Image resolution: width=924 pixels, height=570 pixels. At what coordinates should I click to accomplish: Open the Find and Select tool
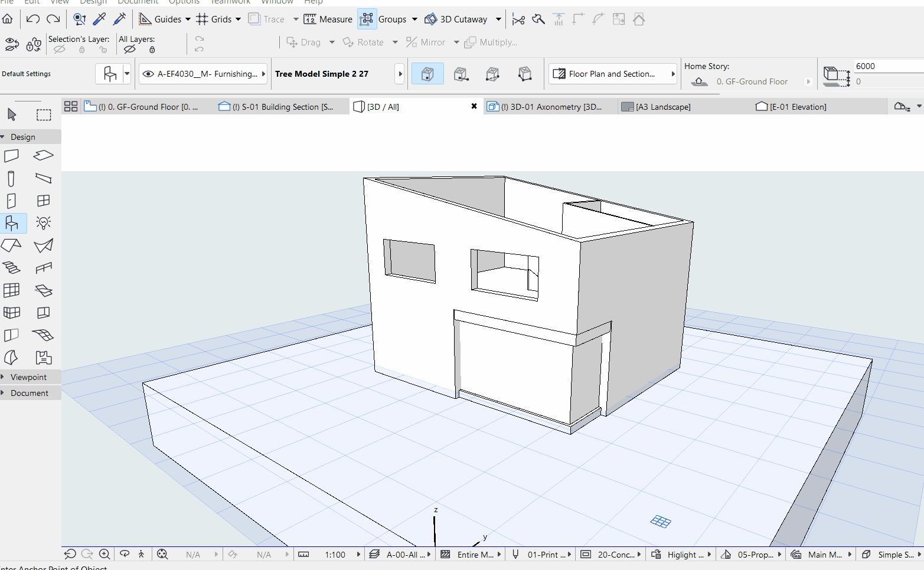(x=79, y=19)
